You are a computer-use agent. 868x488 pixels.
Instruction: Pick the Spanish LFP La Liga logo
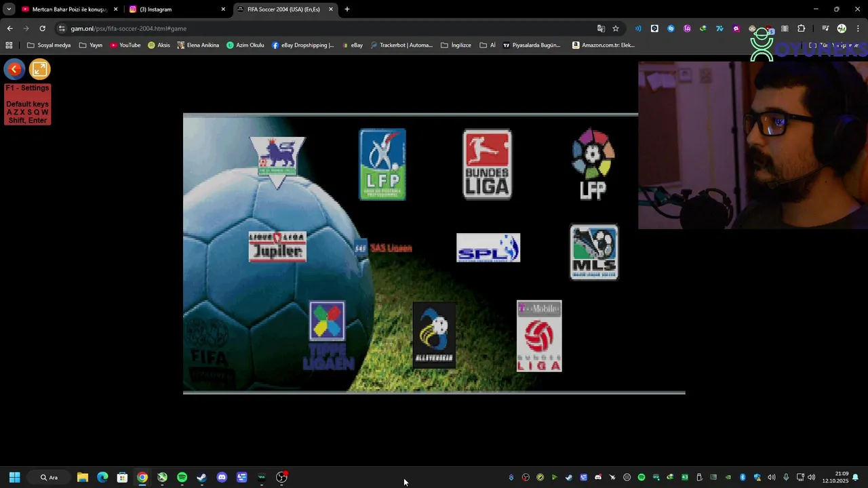pos(593,165)
